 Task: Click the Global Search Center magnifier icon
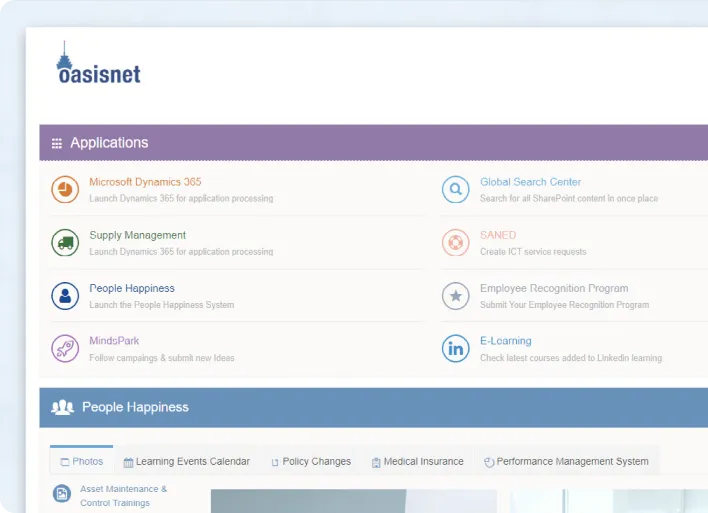coord(456,189)
